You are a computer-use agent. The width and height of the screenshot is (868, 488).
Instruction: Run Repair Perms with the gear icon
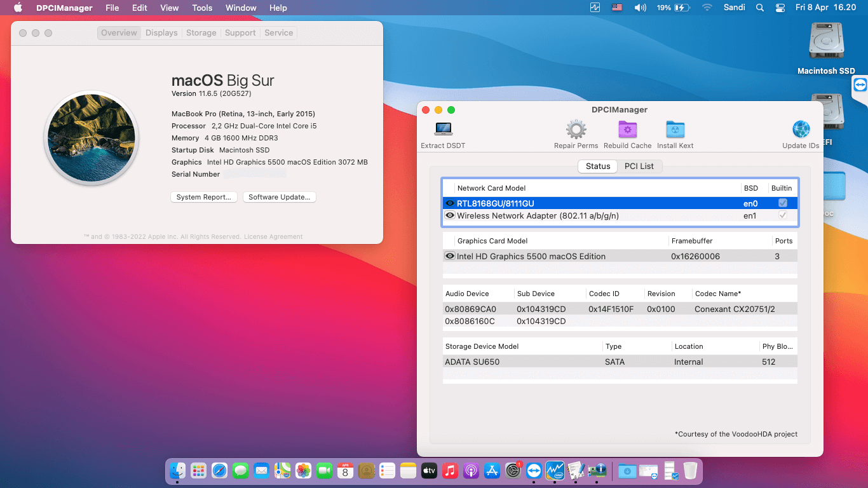point(576,129)
